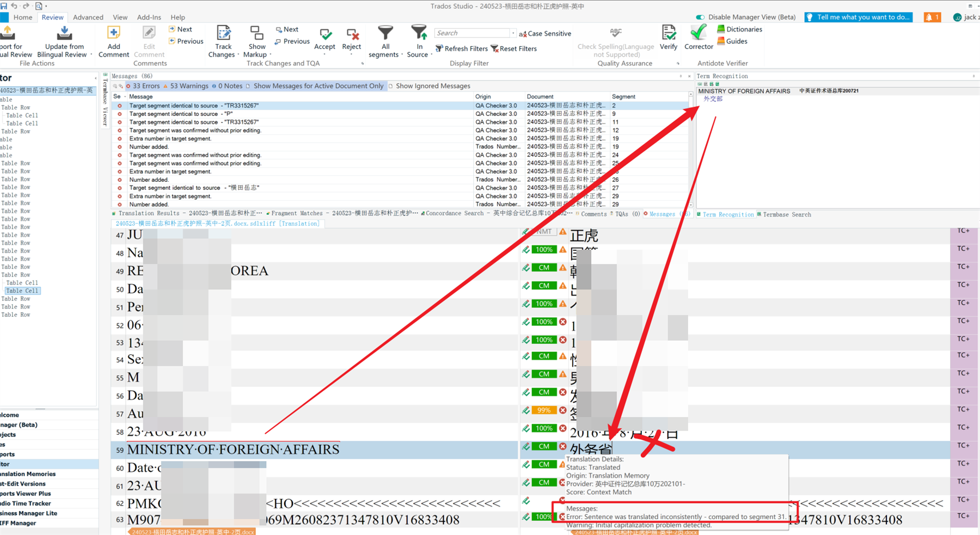The height and width of the screenshot is (535, 980).
Task: Click the pencil status icon on segment 57
Action: coord(525,410)
